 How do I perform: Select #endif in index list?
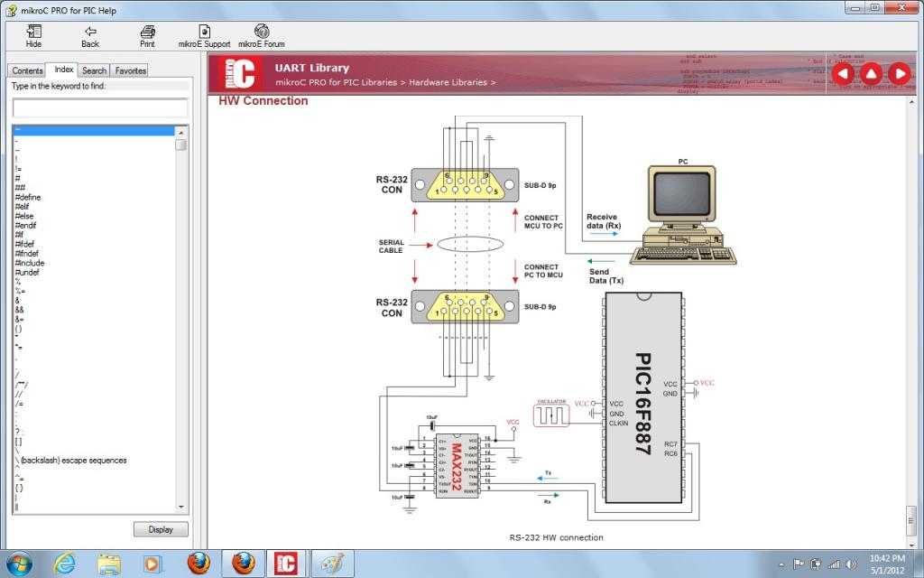point(25,225)
